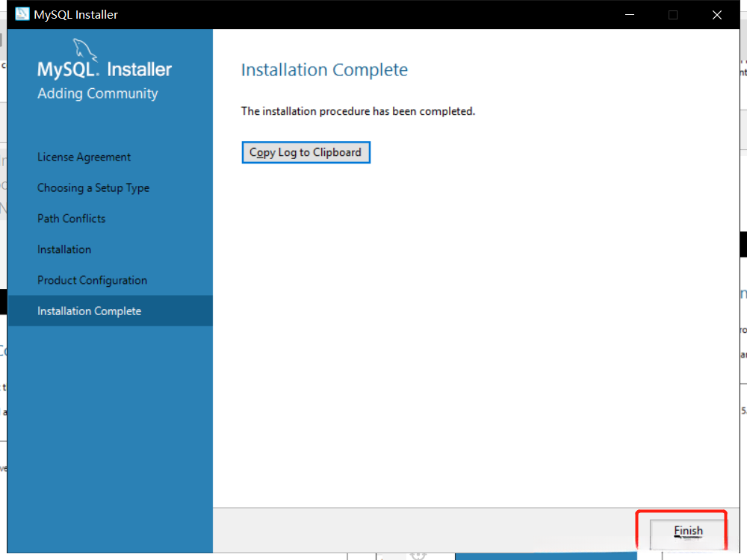Copy the log to clipboard
Viewport: 747px width, 560px height.
pos(306,152)
